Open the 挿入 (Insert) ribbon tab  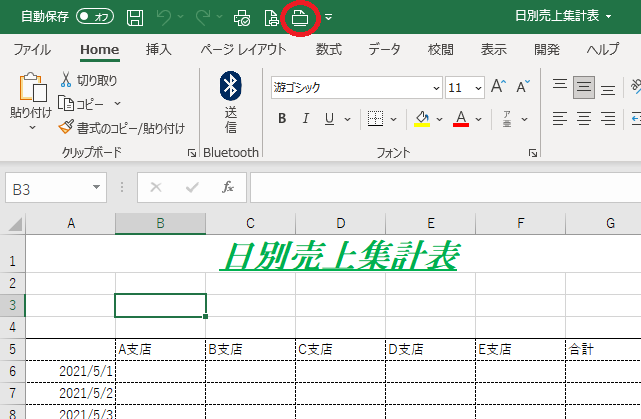(159, 50)
